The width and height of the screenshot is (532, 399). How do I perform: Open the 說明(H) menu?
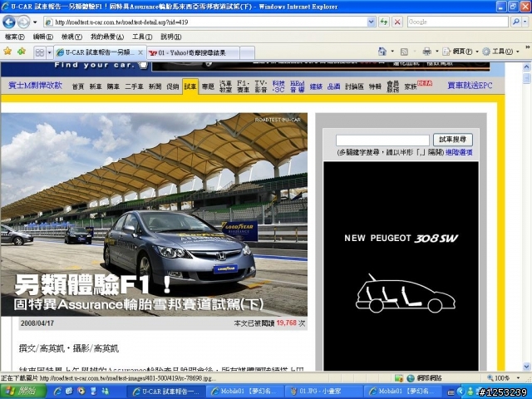[170, 37]
